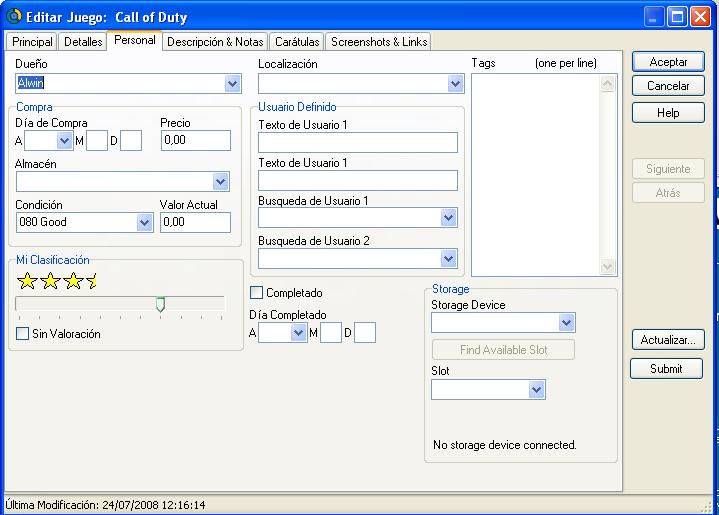Viewport: 719px width, 515px height.
Task: Open the Condición dropdown showing 080 Good
Action: click(x=144, y=222)
